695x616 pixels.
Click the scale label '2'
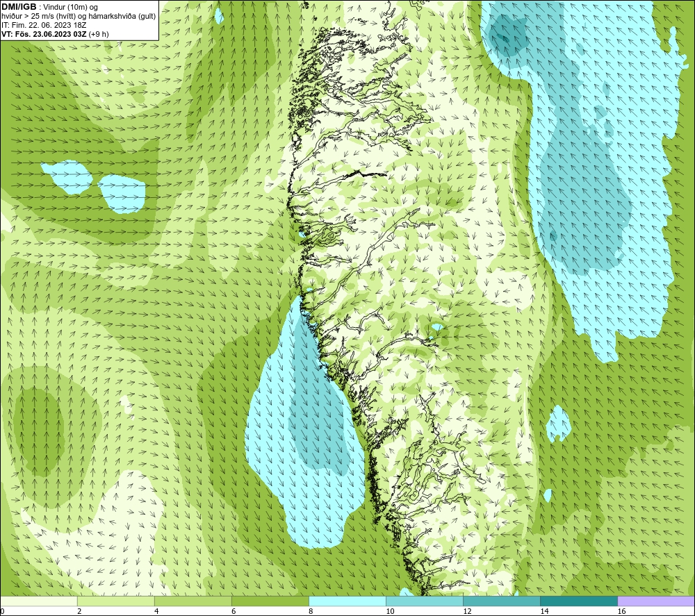point(79,612)
